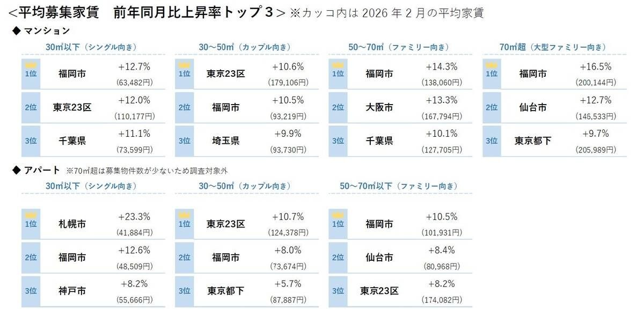
Task: Select the マンション 50～70㎡(ファミリー向き) column header
Action: coord(399,47)
